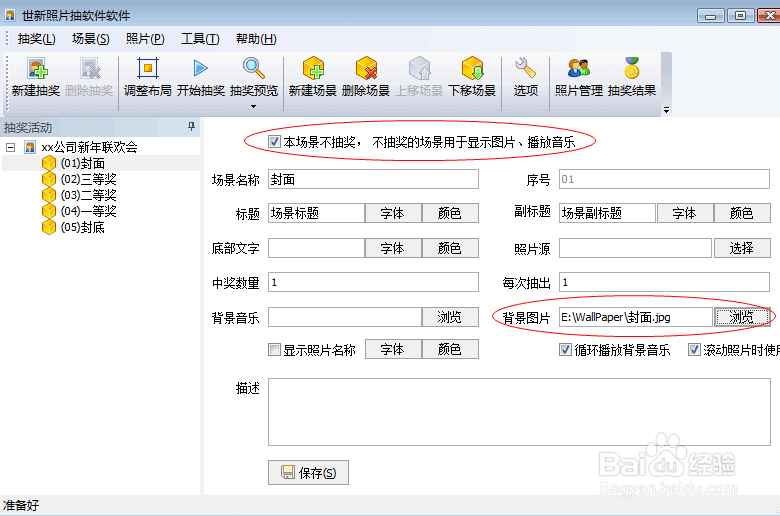Click the 删除场景 toolbar icon

[x=366, y=77]
